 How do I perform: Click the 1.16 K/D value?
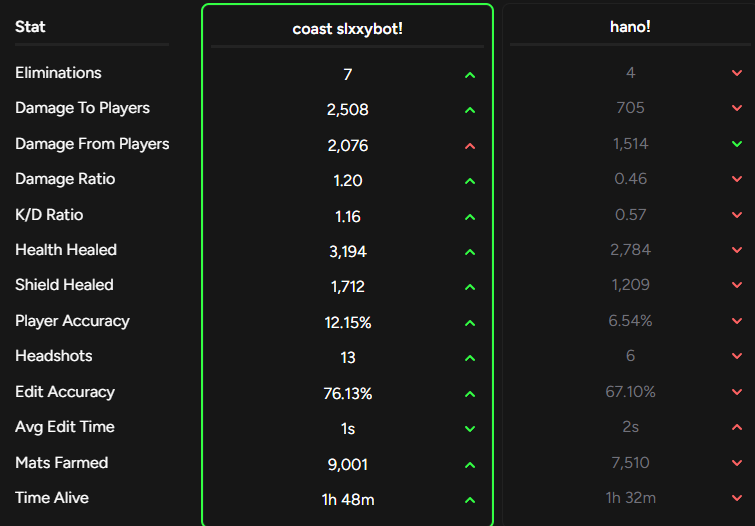coord(348,217)
